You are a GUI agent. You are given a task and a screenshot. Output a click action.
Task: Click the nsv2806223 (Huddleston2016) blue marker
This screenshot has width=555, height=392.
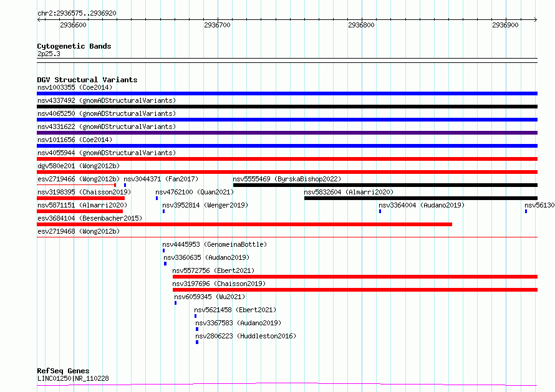click(197, 342)
